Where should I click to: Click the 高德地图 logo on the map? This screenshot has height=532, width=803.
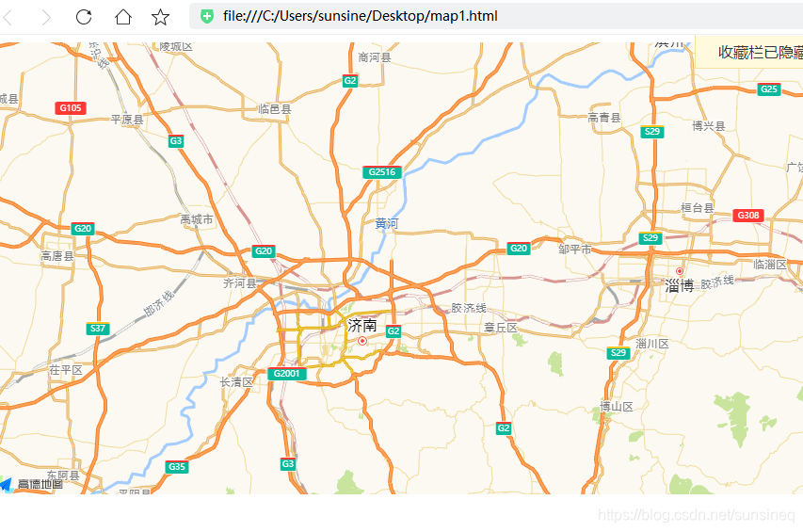pos(31,484)
